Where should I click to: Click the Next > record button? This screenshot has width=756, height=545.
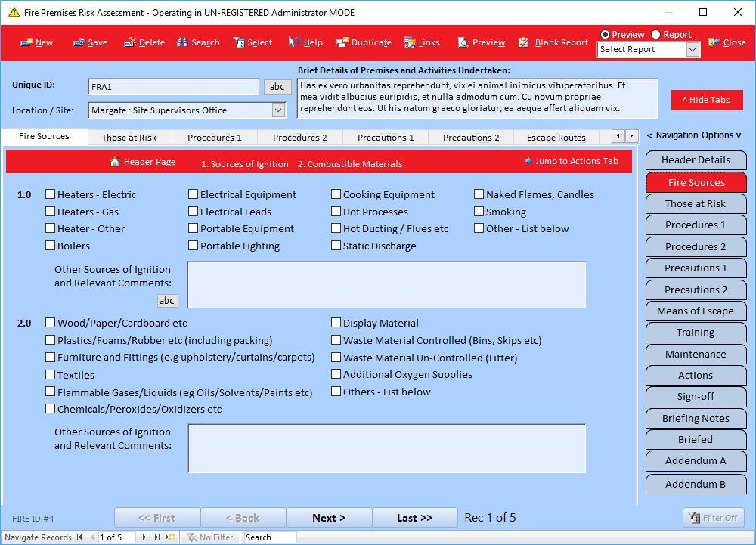tap(329, 518)
